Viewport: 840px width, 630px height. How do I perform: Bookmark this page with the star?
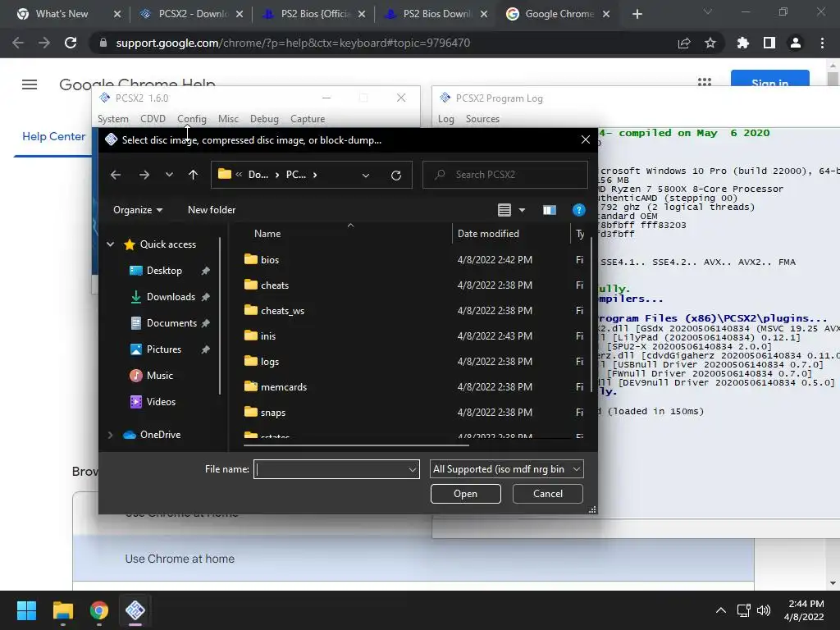coord(710,43)
